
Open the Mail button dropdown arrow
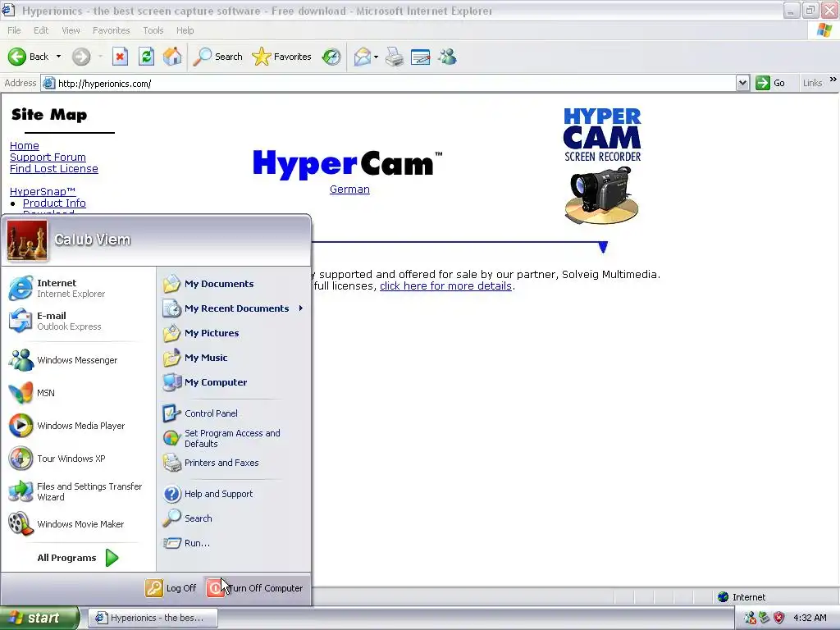pos(376,57)
